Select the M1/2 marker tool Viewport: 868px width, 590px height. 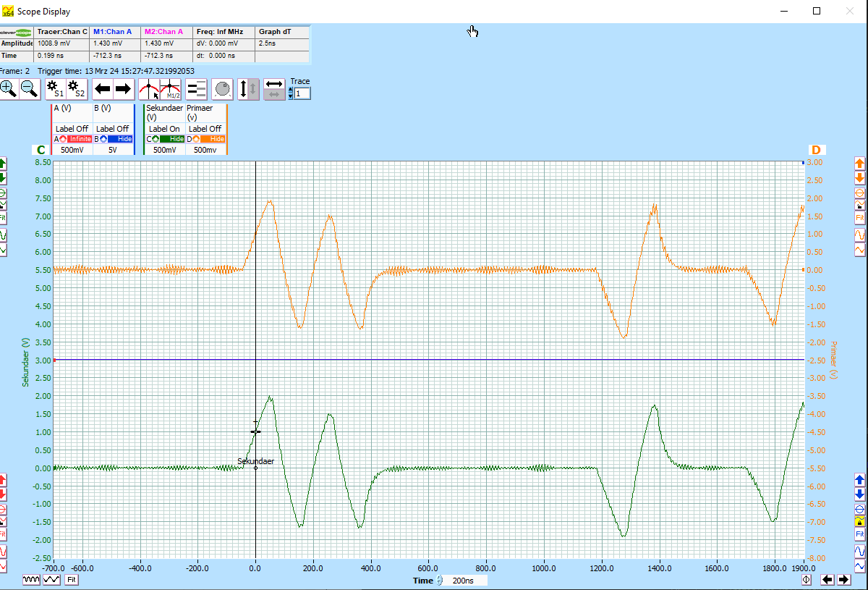coord(171,89)
